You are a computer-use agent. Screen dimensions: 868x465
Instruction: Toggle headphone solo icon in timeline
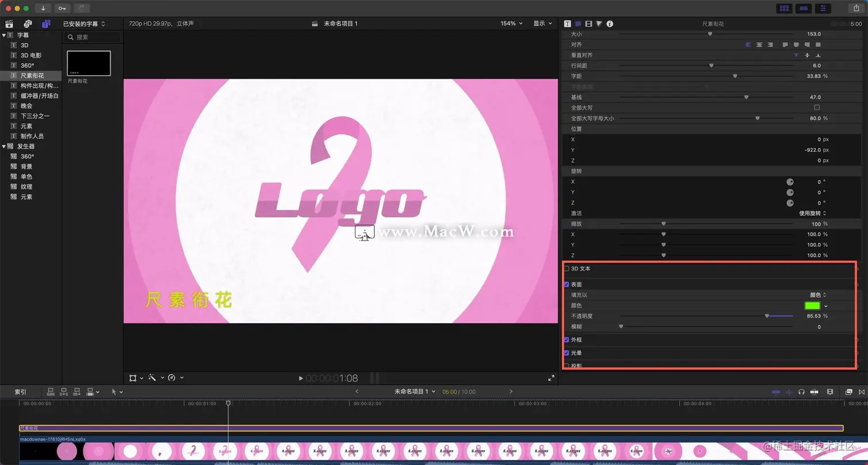[x=801, y=392]
